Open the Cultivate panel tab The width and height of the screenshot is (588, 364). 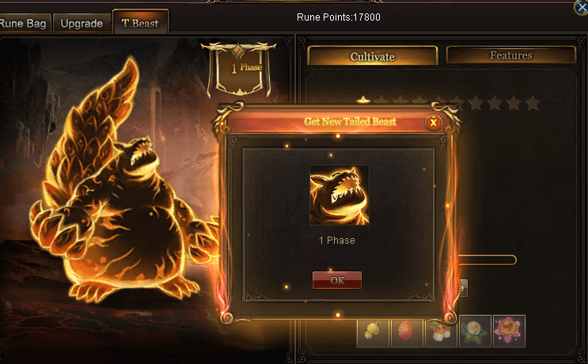[x=373, y=57]
